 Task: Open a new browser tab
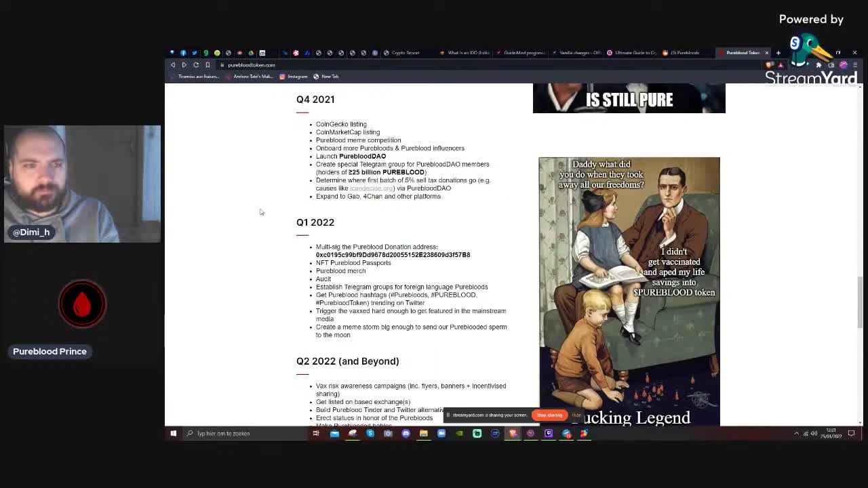[778, 53]
